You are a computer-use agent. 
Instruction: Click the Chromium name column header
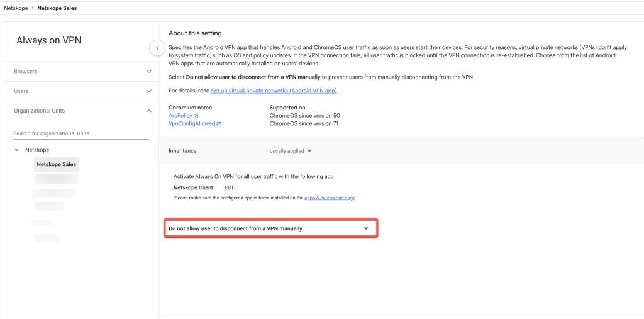pos(190,108)
